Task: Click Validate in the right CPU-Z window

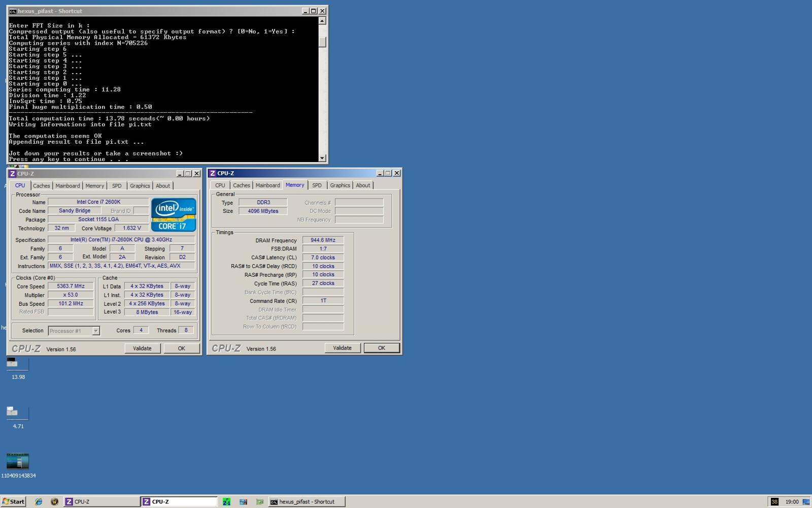Action: click(342, 348)
